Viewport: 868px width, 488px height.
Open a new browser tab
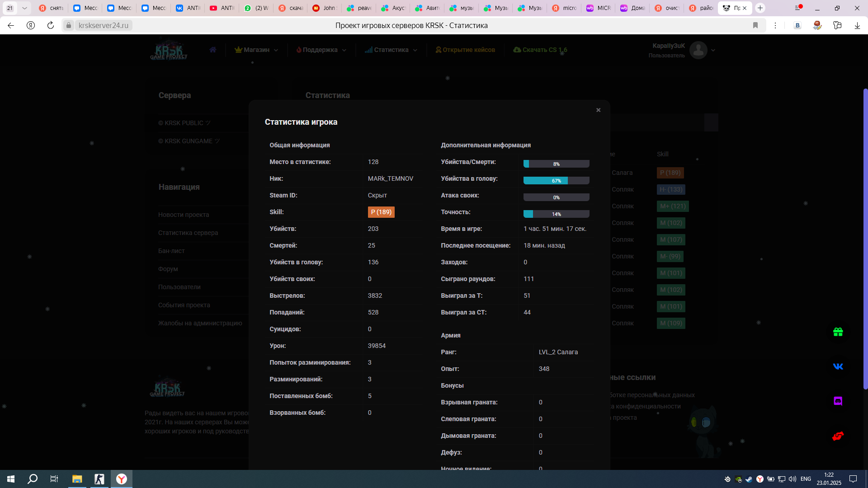pyautogui.click(x=760, y=8)
